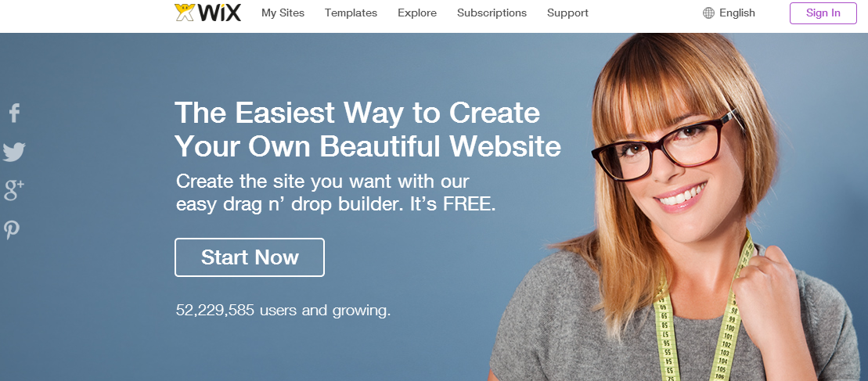The height and width of the screenshot is (381, 868).
Task: Click the Start Now button
Action: [250, 257]
